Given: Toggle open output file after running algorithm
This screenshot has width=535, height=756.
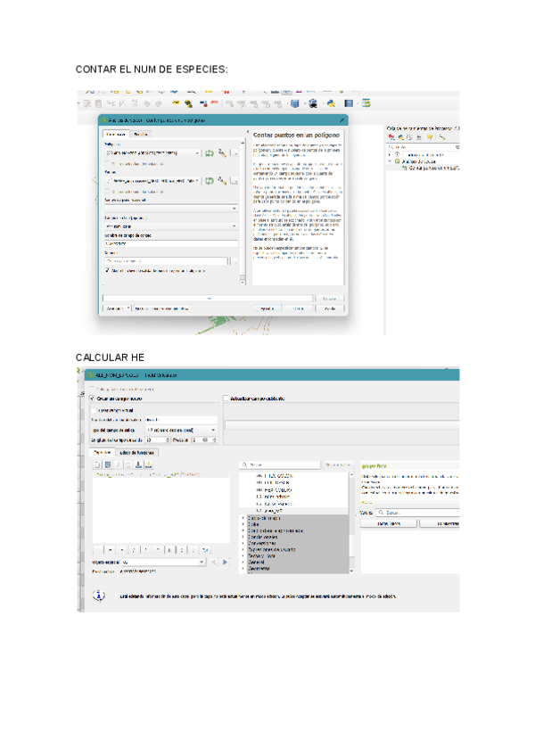Looking at the screenshot, I should 108,270.
